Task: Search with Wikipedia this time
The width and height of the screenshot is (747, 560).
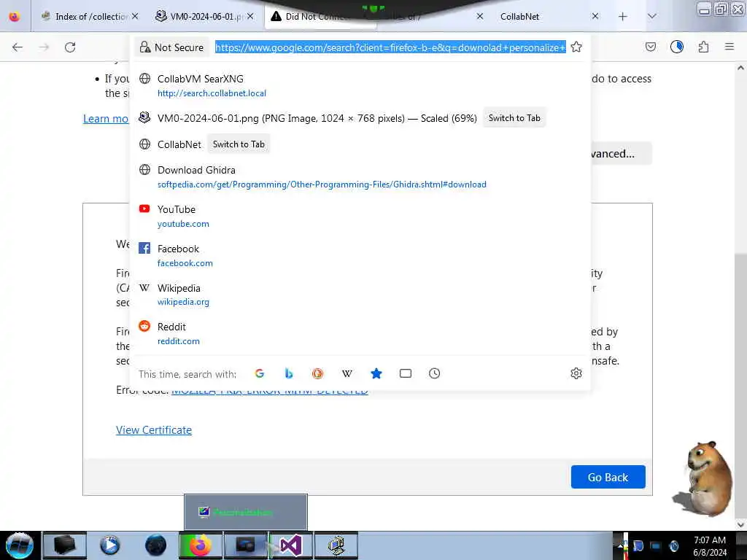Action: (x=347, y=374)
